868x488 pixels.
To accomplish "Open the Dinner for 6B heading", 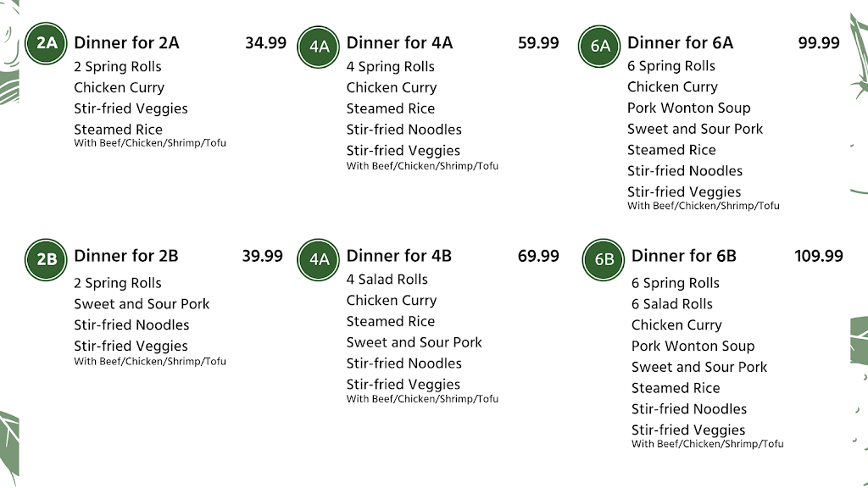I will (684, 256).
